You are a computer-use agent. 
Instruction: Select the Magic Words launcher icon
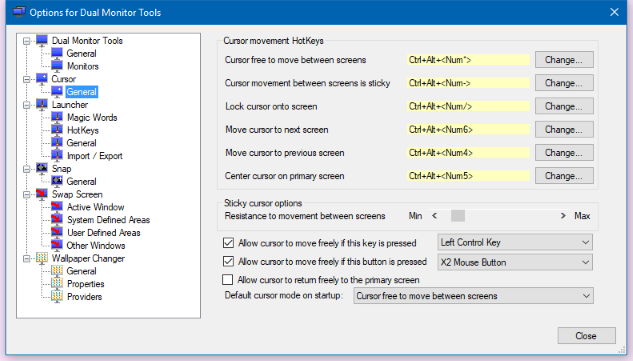[57, 117]
